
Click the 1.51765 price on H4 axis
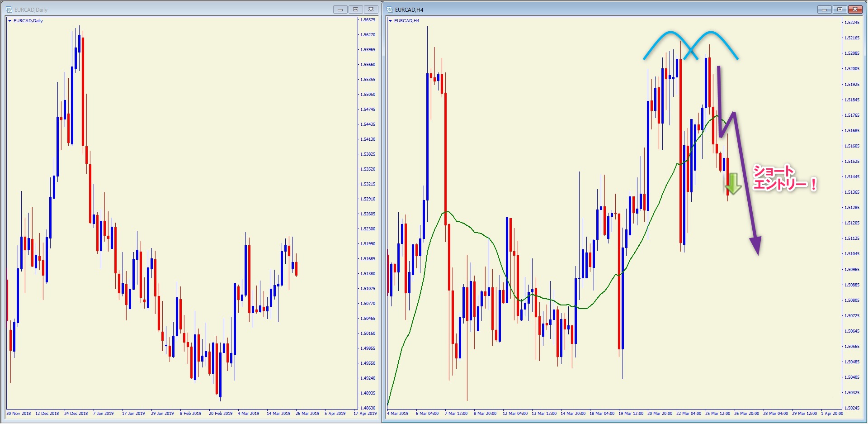[852, 115]
